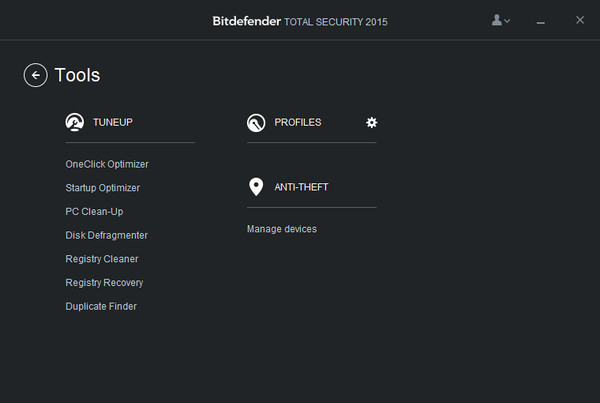Click the Anti-Theft location pin icon
600x403 pixels.
coord(256,187)
